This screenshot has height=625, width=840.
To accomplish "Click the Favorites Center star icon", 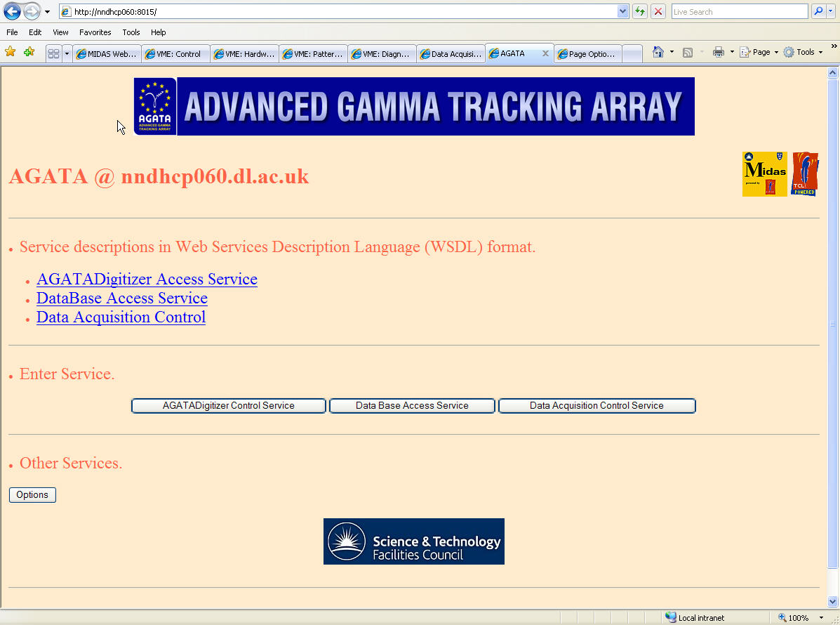I will [x=11, y=51].
